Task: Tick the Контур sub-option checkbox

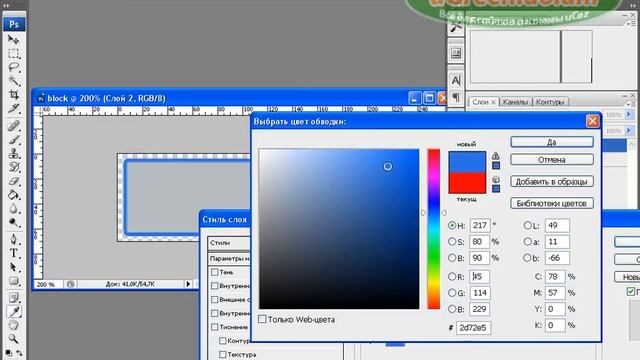Action: click(x=222, y=341)
